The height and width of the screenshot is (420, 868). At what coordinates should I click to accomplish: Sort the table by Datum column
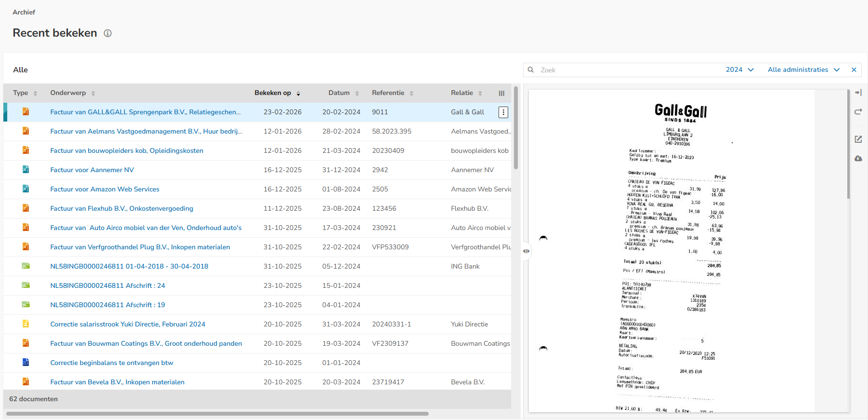click(344, 93)
